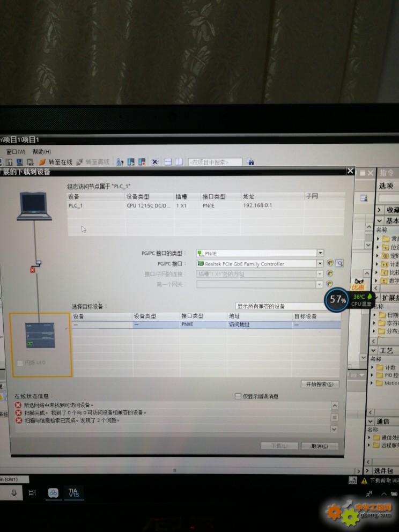Open the 帮助(H) menu
Image resolution: width=399 pixels, height=532 pixels.
tap(42, 151)
